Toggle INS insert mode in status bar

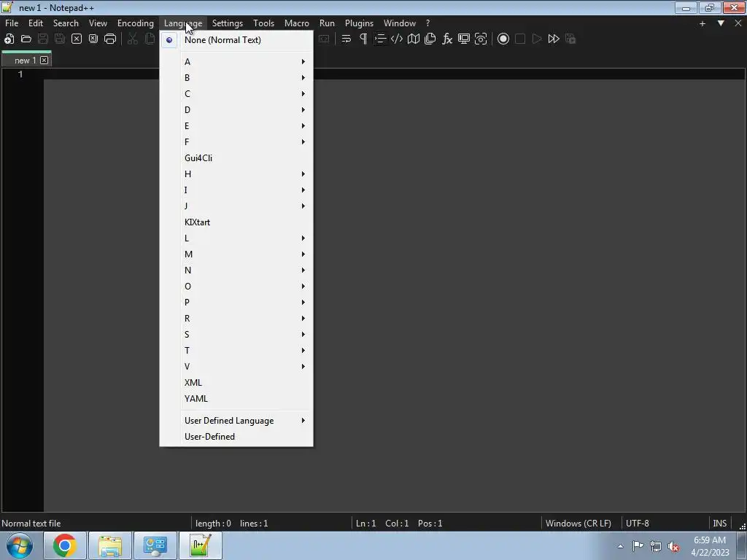719,524
